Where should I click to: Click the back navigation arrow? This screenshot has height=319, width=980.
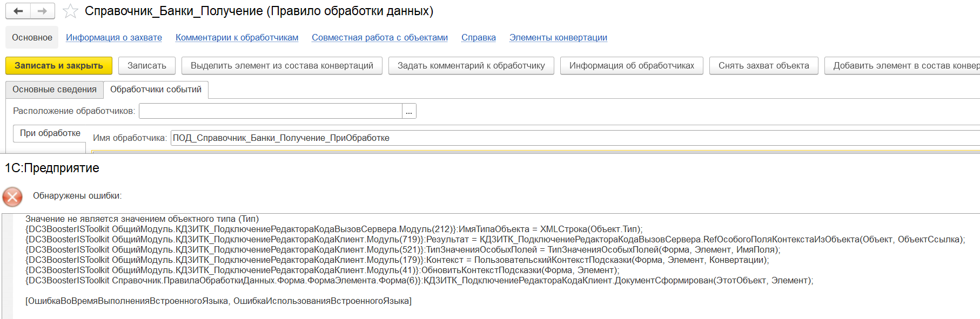click(18, 11)
